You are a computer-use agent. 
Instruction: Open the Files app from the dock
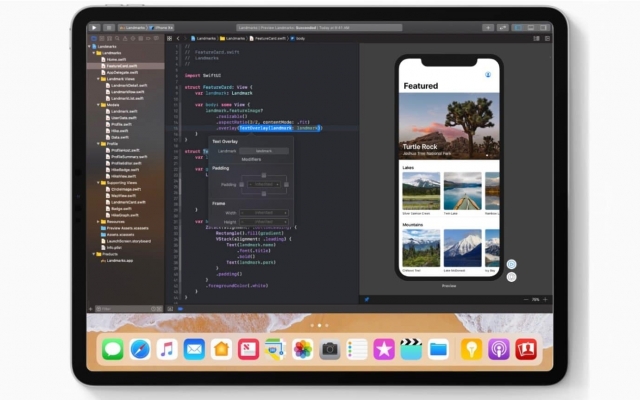[438, 349]
